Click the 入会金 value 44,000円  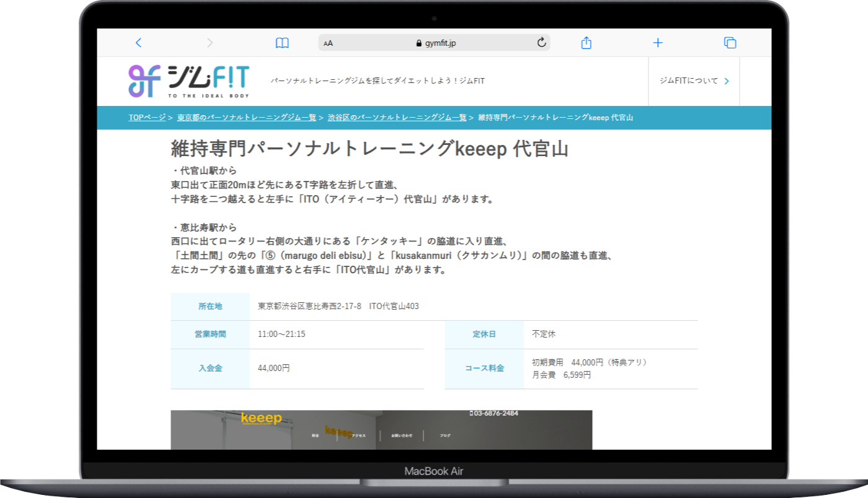274,369
